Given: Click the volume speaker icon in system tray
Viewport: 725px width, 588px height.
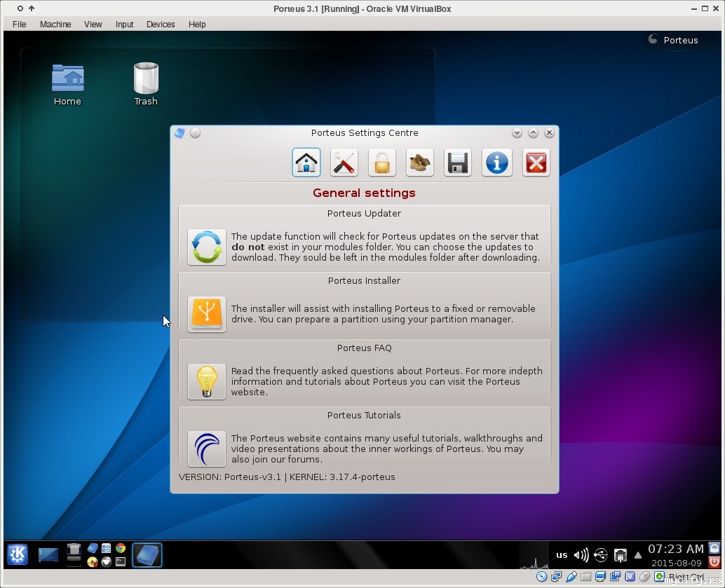Looking at the screenshot, I should coord(581,555).
